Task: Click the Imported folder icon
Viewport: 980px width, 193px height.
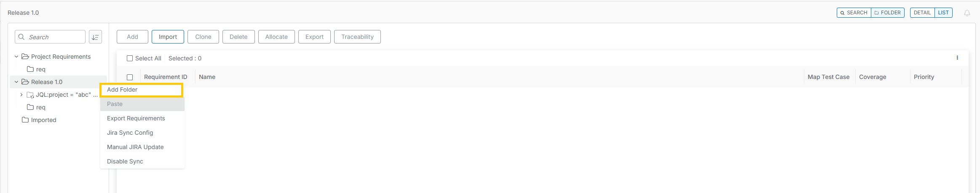Action: pos(25,120)
